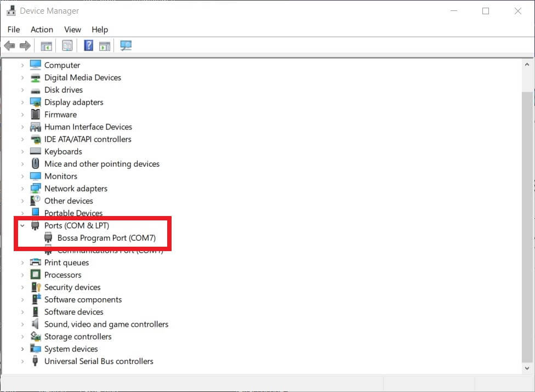This screenshot has height=392, width=535.
Task: Select the Ports (COM & LPT) label
Action: tap(77, 225)
